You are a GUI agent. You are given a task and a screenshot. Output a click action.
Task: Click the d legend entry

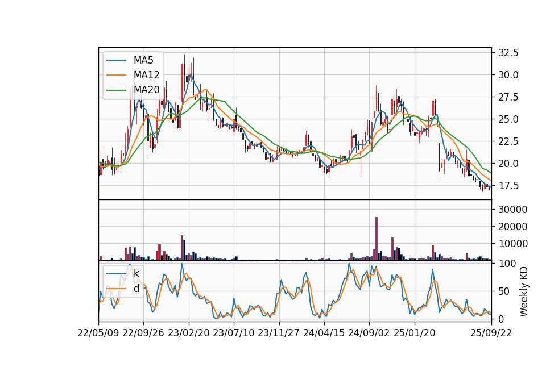pyautogui.click(x=123, y=289)
